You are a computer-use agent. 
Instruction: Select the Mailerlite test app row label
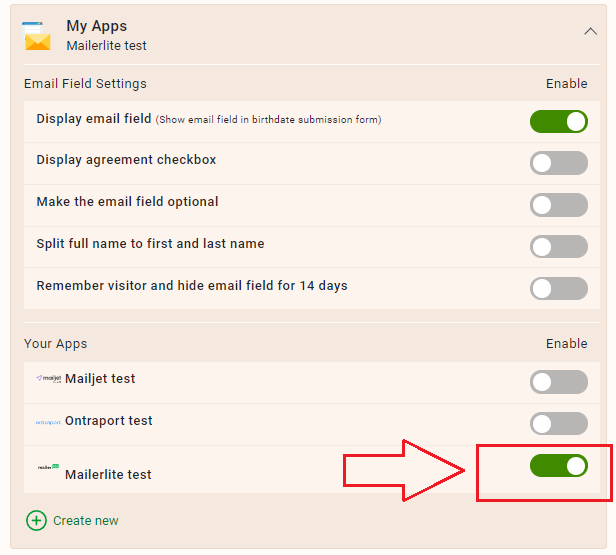[108, 474]
